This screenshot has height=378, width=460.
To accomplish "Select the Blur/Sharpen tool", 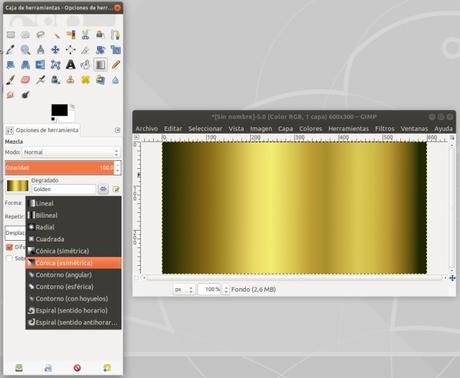I will [x=115, y=80].
